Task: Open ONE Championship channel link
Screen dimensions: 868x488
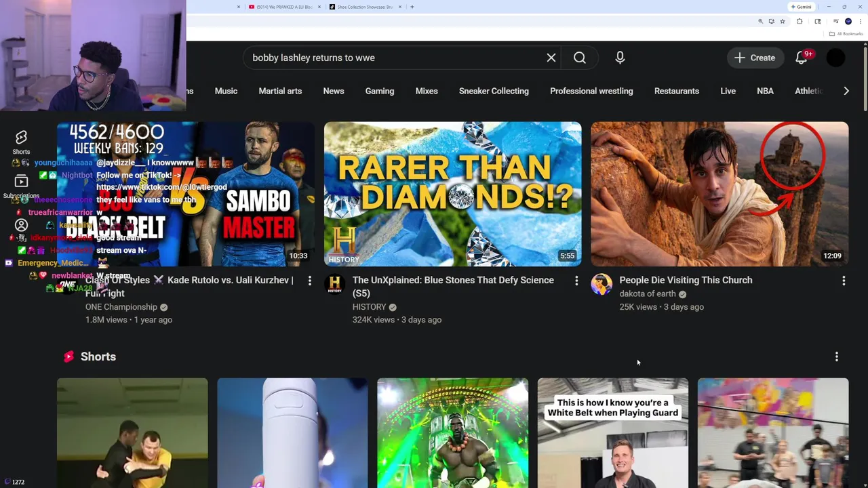Action: pos(121,307)
